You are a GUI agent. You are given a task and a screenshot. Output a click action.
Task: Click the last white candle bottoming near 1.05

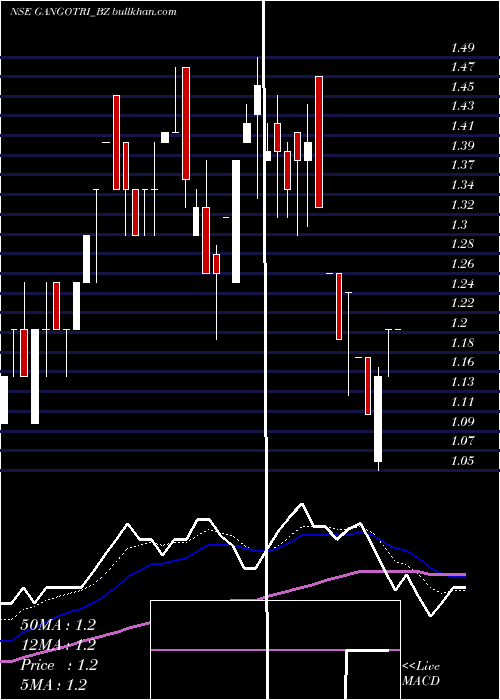[x=378, y=419]
